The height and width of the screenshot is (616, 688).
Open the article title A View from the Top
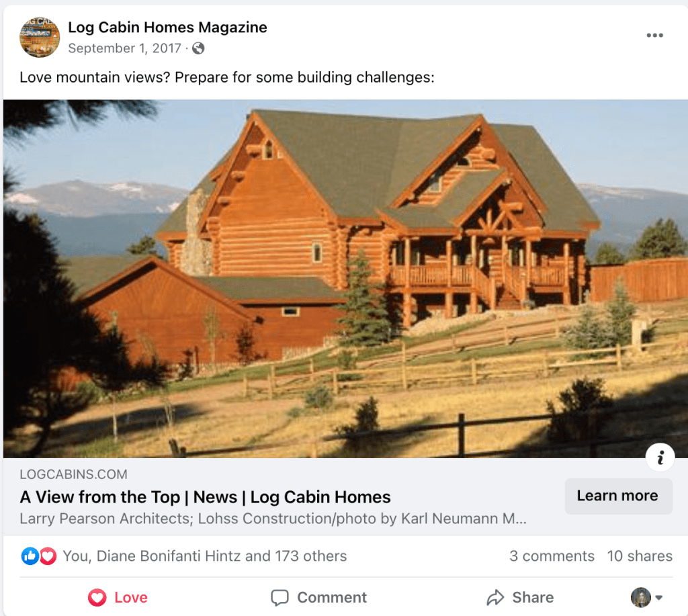click(205, 497)
